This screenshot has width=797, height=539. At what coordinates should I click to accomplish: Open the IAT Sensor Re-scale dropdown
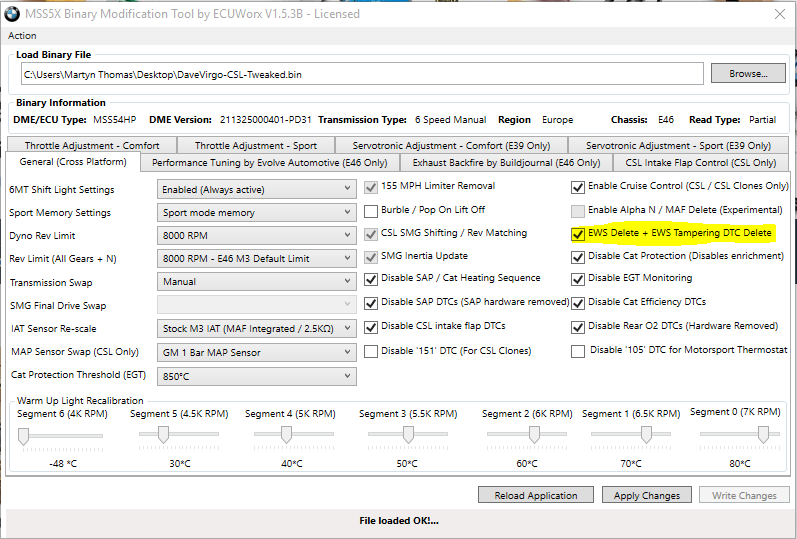tap(257, 328)
